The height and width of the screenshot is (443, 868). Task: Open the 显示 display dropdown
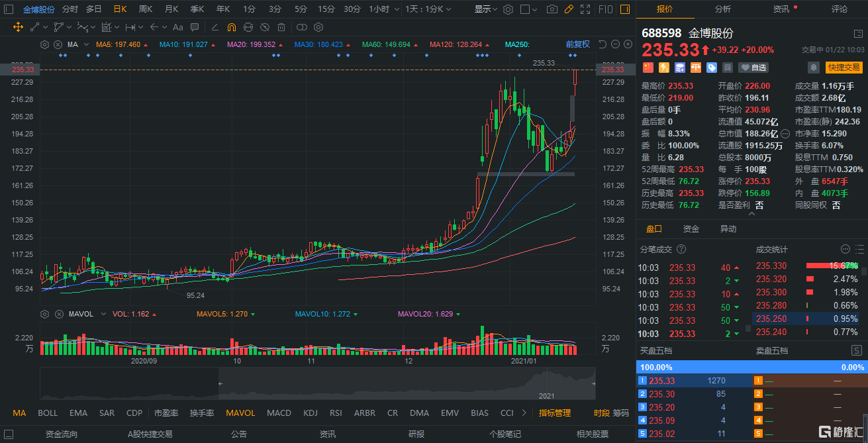(x=487, y=9)
